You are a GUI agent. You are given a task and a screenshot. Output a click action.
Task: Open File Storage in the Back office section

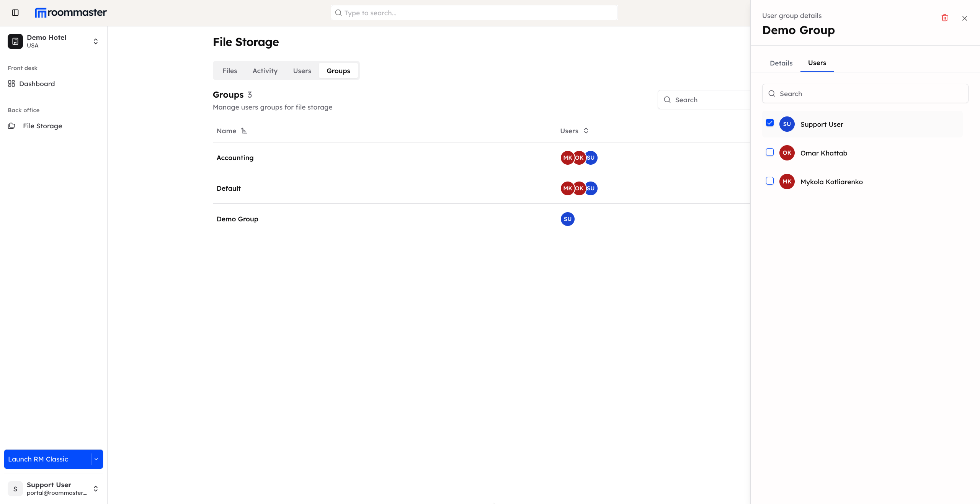tap(42, 126)
